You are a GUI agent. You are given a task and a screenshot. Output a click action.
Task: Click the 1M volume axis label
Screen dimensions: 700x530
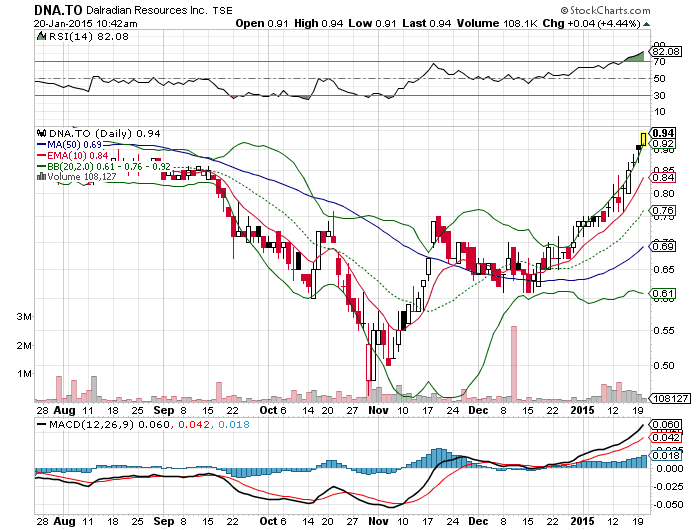point(24,374)
